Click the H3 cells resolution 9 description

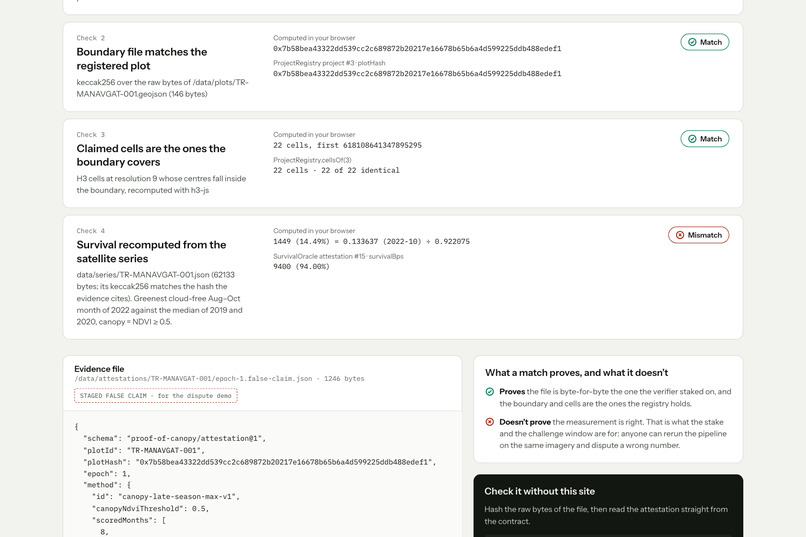[x=161, y=184]
